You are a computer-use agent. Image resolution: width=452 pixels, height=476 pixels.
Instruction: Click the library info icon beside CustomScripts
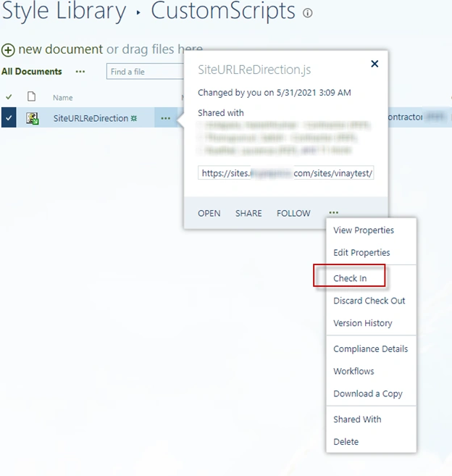(x=307, y=13)
